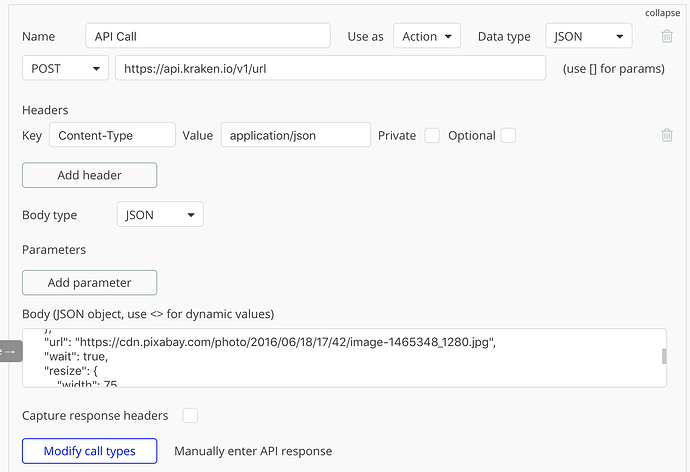Click inside the JSON body text area

click(345, 358)
